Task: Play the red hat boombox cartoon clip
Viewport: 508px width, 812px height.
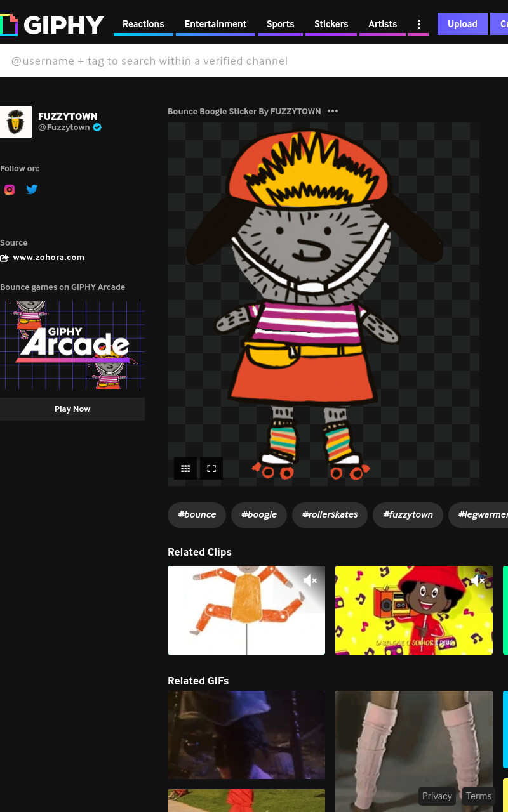Action: 414,610
